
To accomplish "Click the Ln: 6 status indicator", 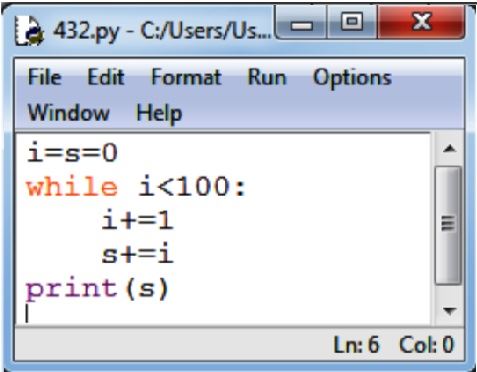I will (x=356, y=344).
